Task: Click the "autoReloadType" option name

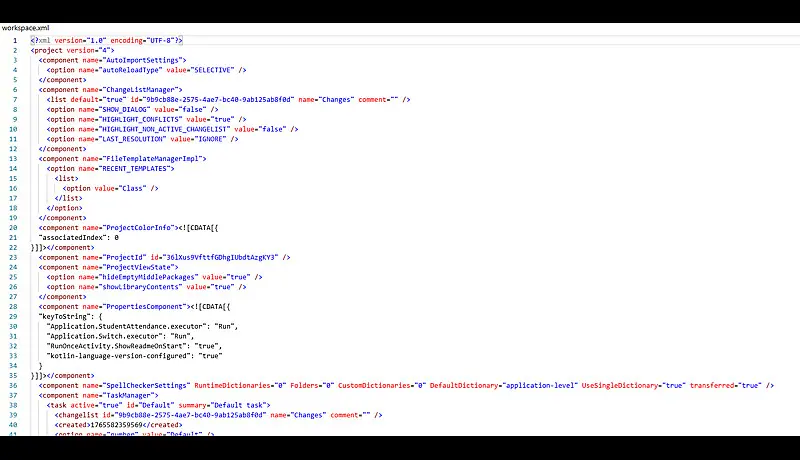Action: 130,70
